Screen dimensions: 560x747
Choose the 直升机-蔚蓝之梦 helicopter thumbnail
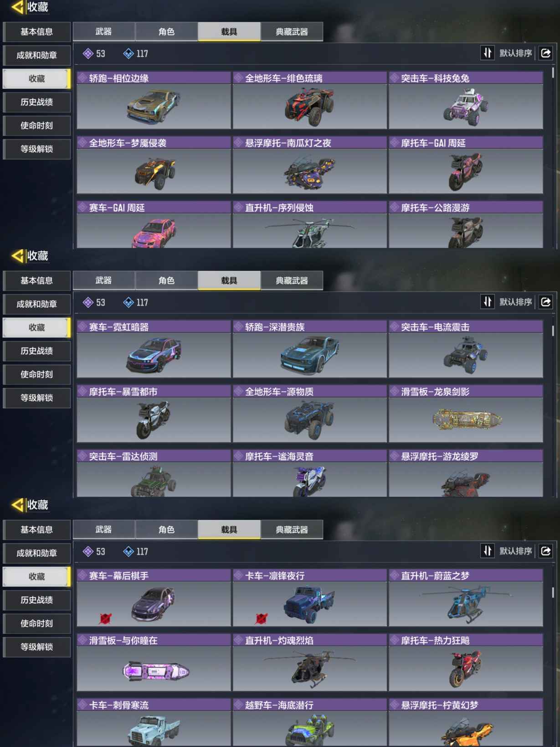[466, 604]
